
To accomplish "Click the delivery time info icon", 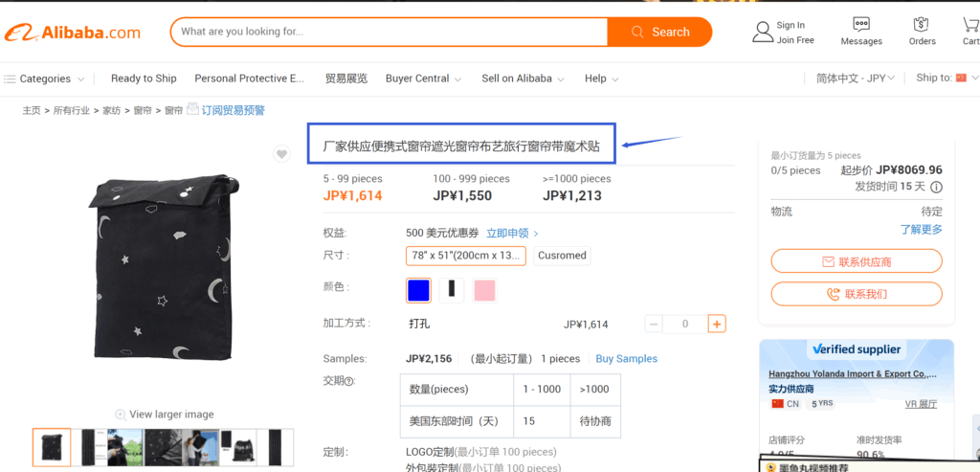I will pos(936,187).
